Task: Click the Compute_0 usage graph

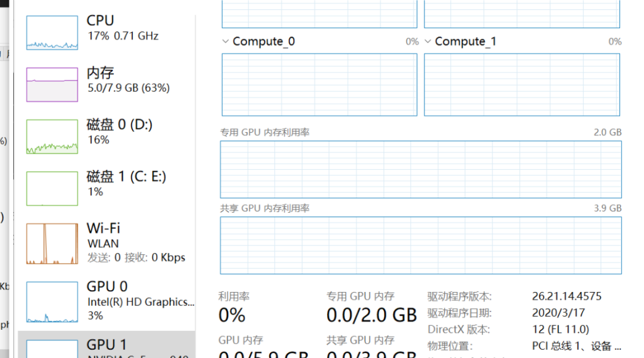Action: point(319,85)
